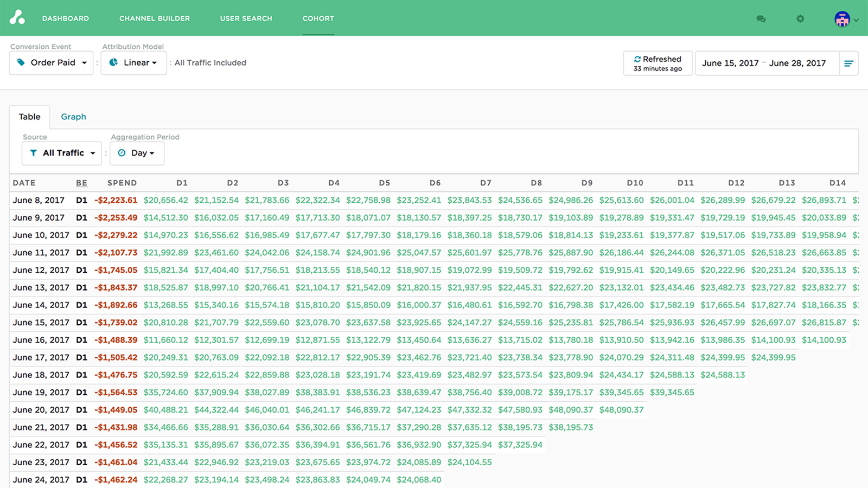Open the chat messages icon

(761, 19)
